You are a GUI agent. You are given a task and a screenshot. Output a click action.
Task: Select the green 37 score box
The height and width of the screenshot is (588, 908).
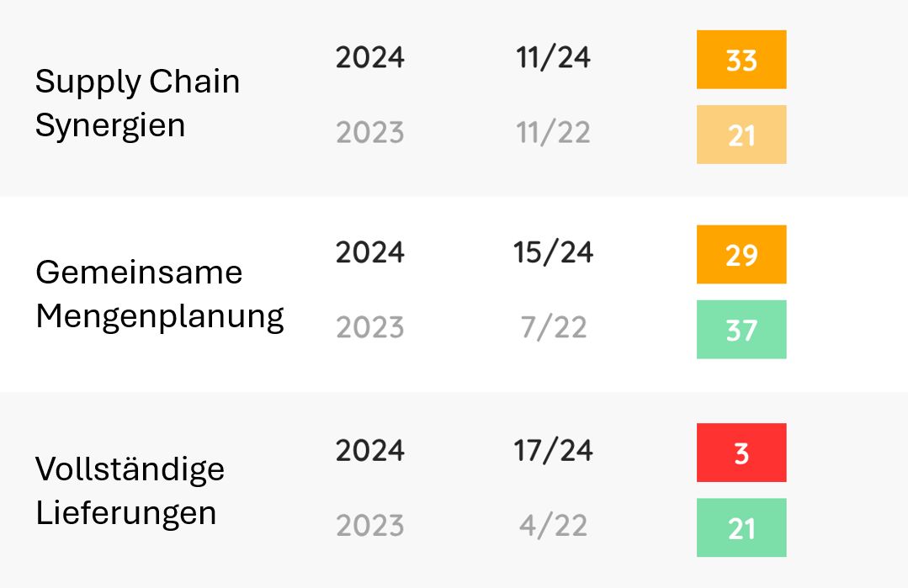741,330
